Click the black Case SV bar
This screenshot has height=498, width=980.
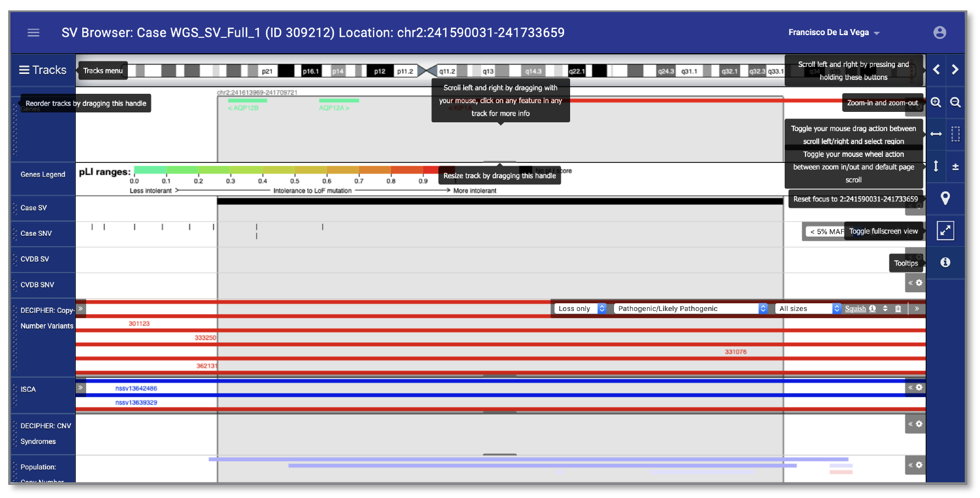pos(500,201)
